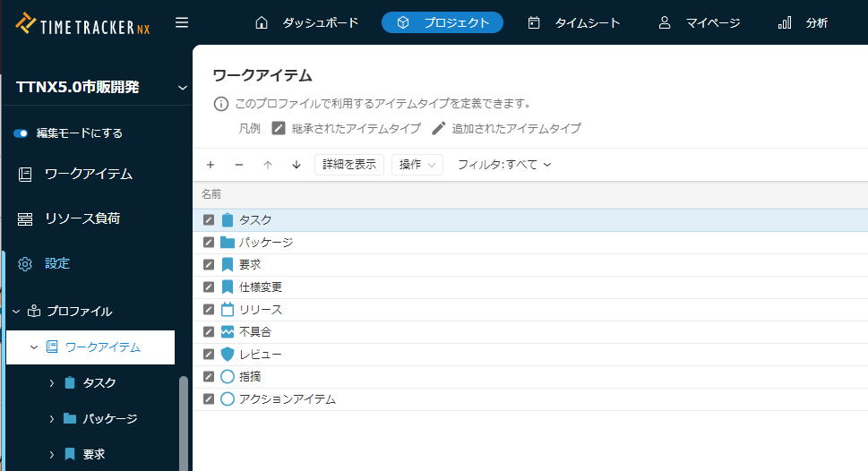Select the 仕様変更 row in the list

[530, 287]
